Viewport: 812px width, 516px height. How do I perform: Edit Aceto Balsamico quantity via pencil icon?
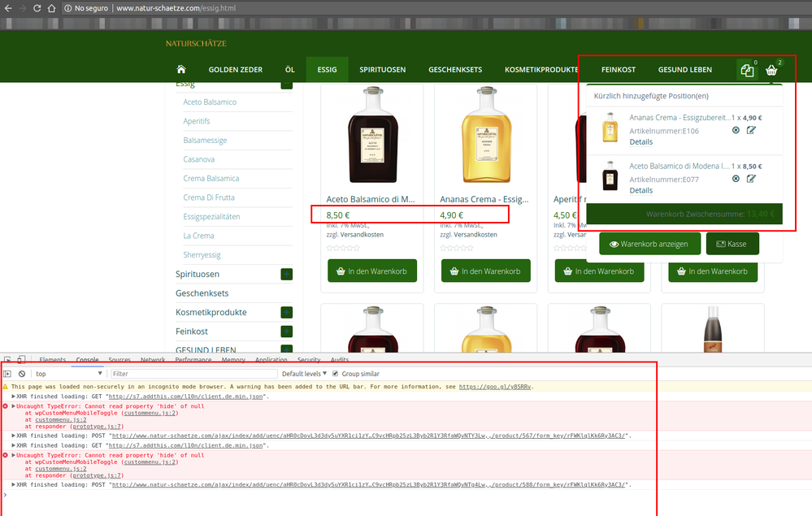coord(751,178)
